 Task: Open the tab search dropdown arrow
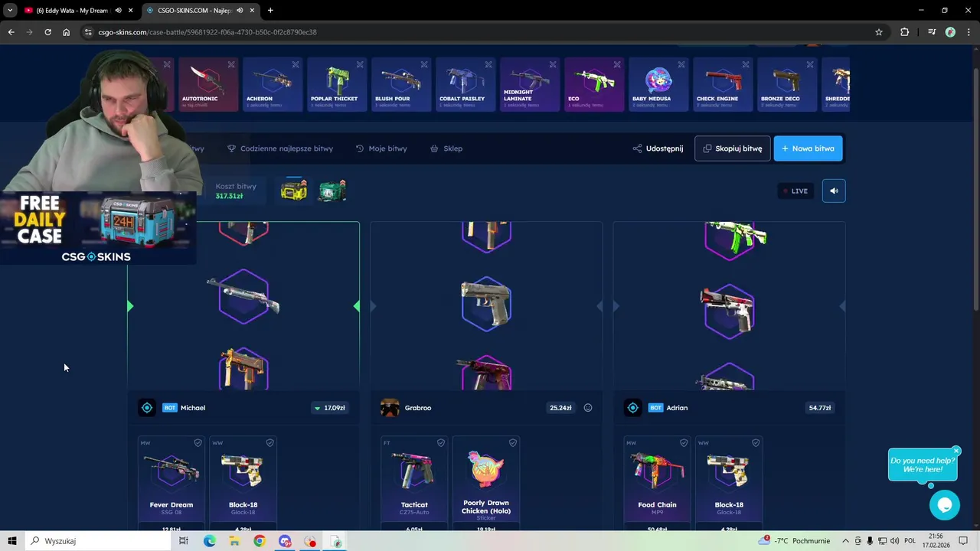pyautogui.click(x=9, y=11)
